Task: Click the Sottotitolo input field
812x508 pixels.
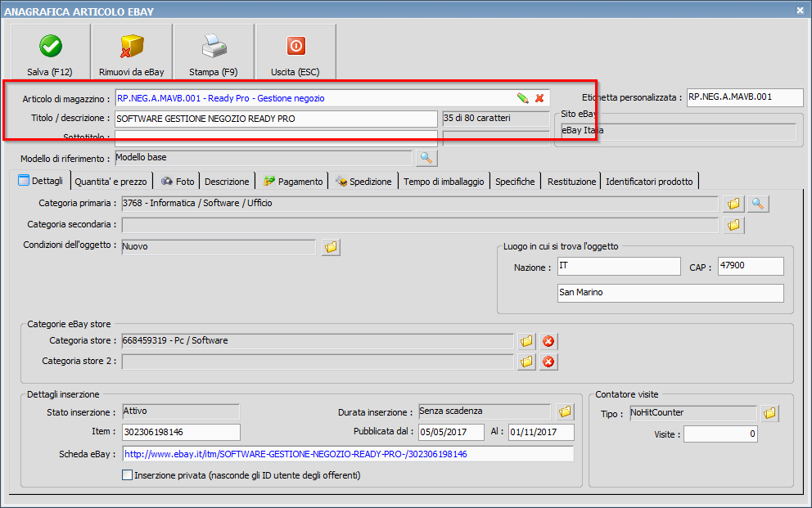Action: point(276,138)
